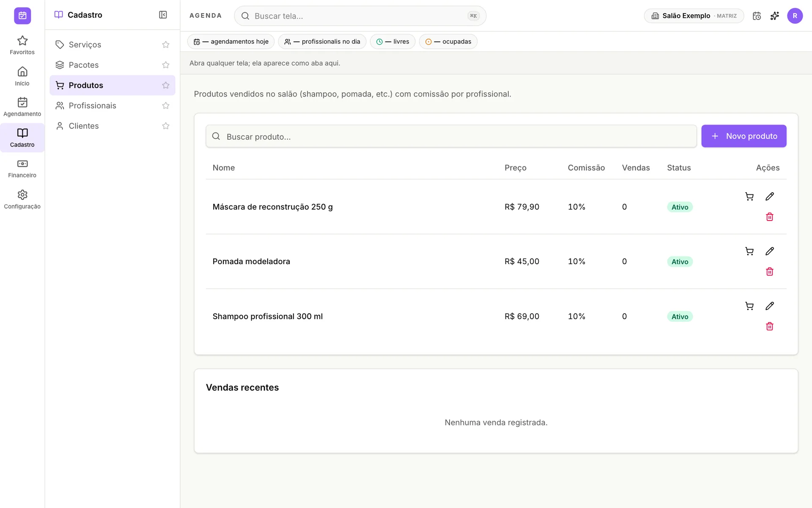Image resolution: width=812 pixels, height=508 pixels.
Task: Delete Máscara de reconstrução 250 g
Action: click(770, 217)
